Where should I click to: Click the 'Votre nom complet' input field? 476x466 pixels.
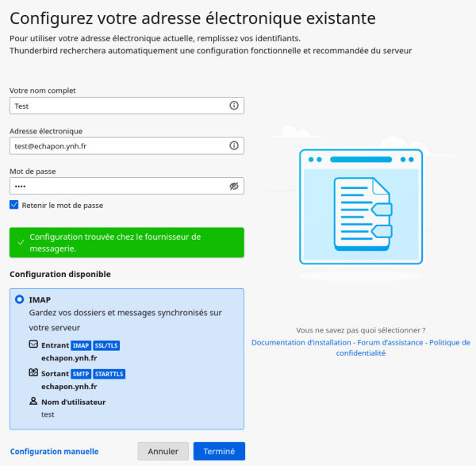pyautogui.click(x=119, y=106)
